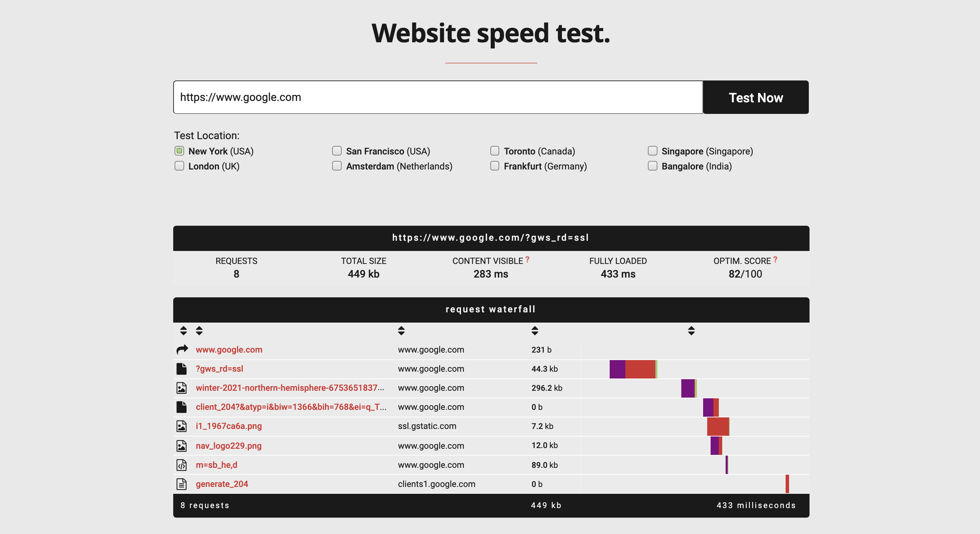Click the redirect arrow icon beside www.google.com
The height and width of the screenshot is (534, 980).
182,349
